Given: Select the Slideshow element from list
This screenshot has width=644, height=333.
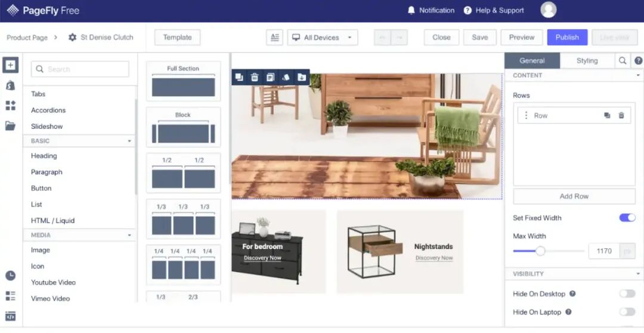Looking at the screenshot, I should coord(47,127).
